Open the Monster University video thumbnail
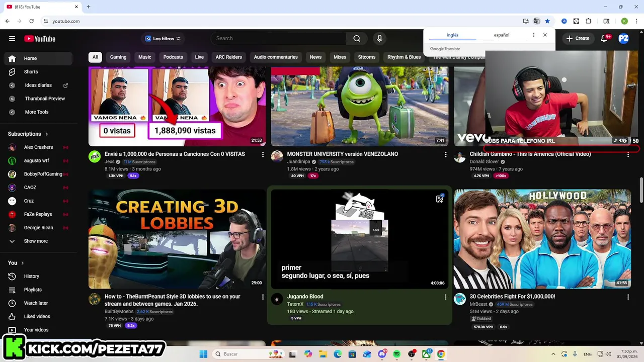The height and width of the screenshot is (362, 644). pyautogui.click(x=360, y=107)
